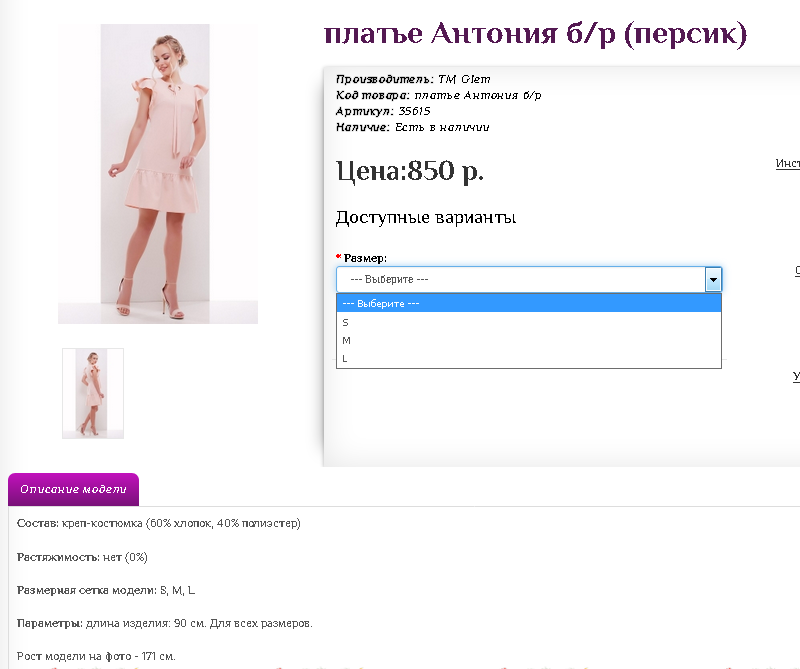
Task: Click the price text 'Цена:850 р.'
Action: 410,170
